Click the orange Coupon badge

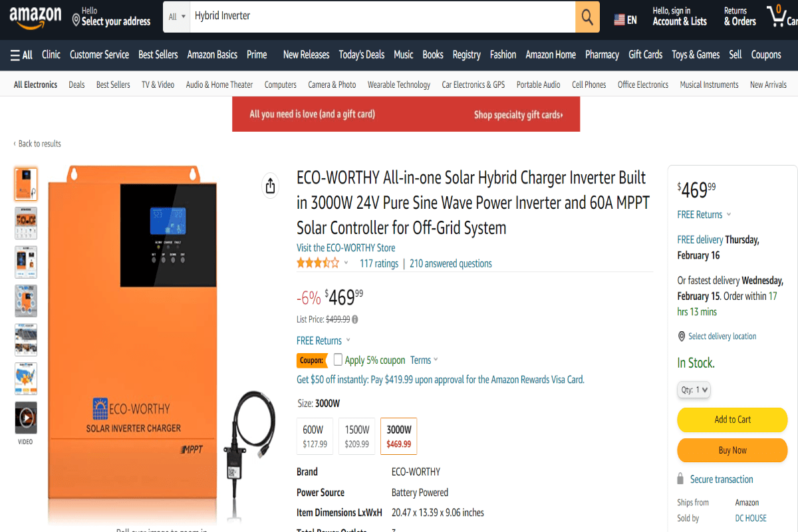pos(312,360)
